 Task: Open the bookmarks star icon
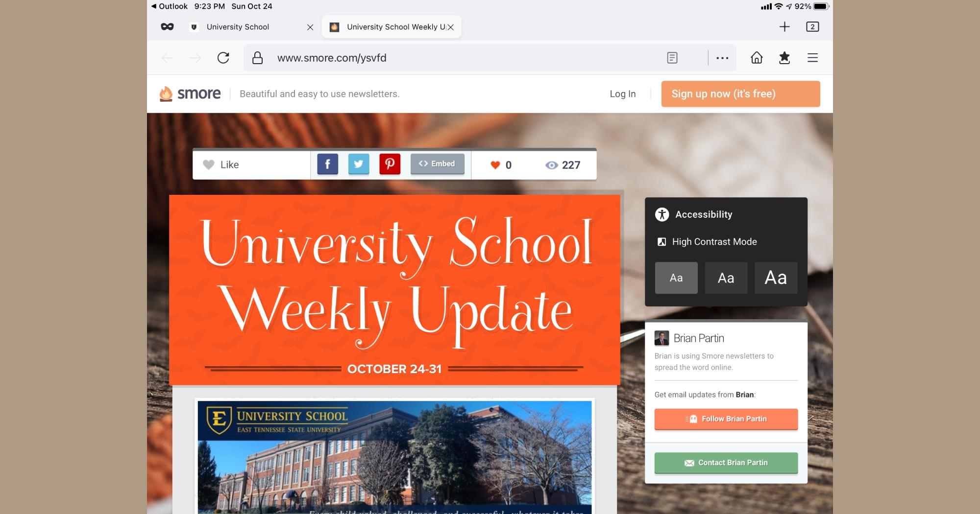tap(784, 58)
